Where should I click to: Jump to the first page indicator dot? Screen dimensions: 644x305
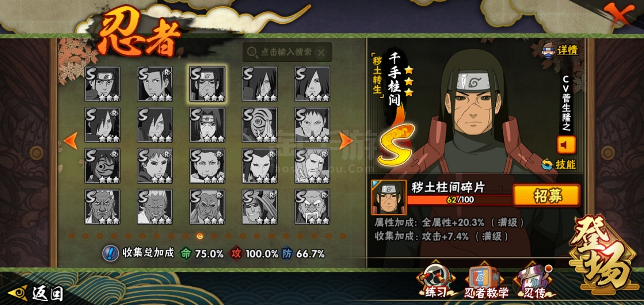(71, 236)
